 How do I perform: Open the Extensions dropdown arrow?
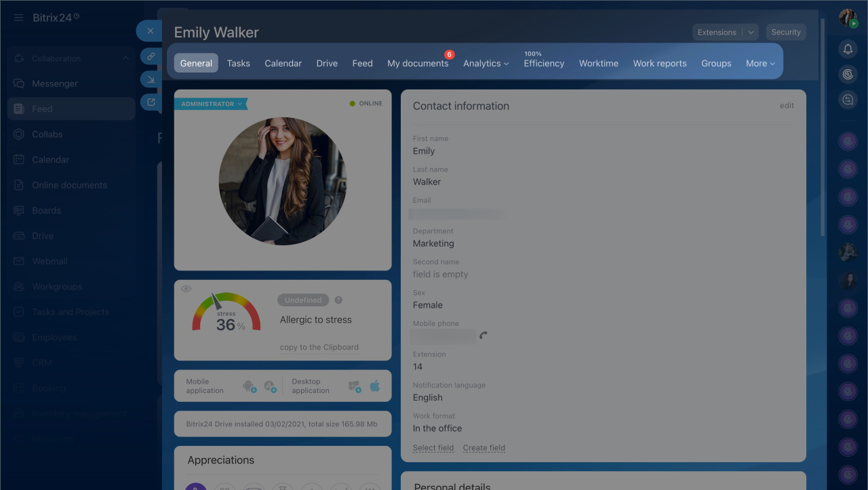[751, 32]
